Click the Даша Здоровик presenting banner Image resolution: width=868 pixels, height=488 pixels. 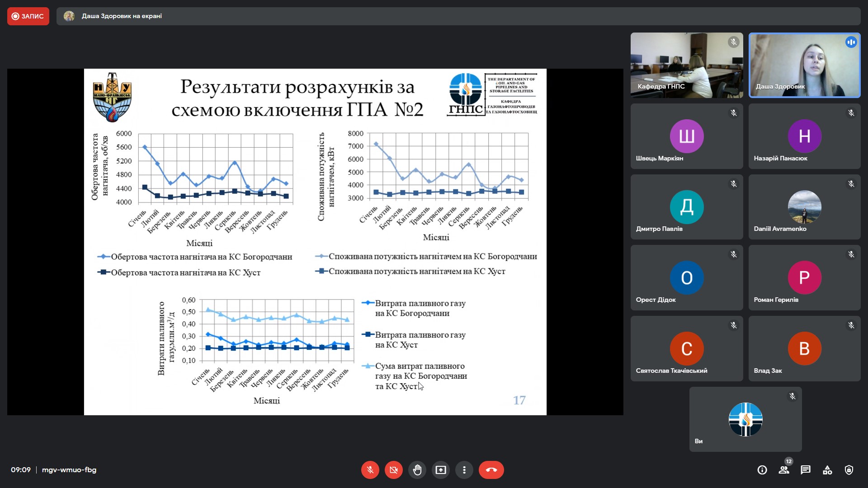pyautogui.click(x=121, y=16)
